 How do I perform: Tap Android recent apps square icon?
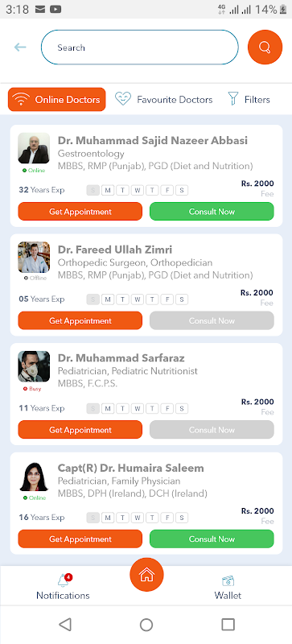point(228,625)
